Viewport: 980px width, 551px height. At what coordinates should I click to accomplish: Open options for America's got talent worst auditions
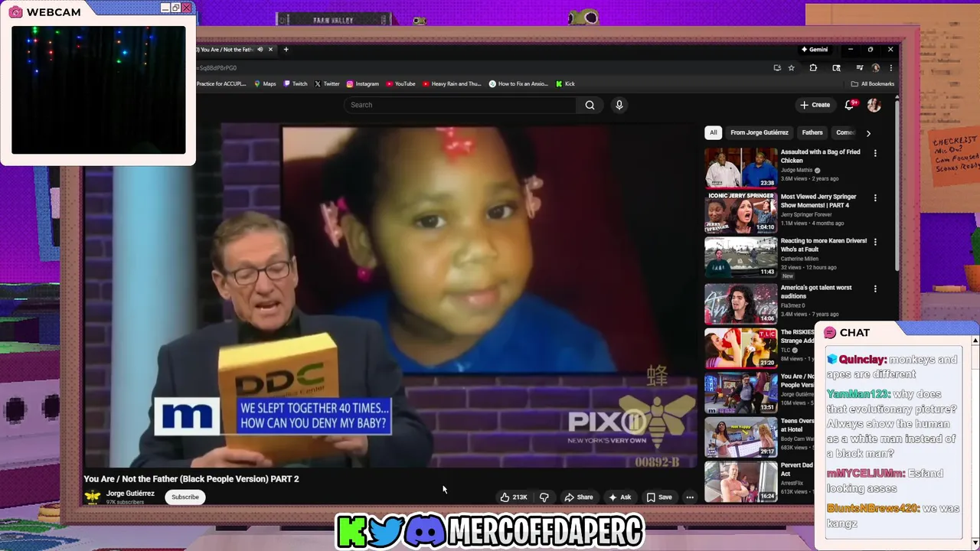(x=875, y=289)
